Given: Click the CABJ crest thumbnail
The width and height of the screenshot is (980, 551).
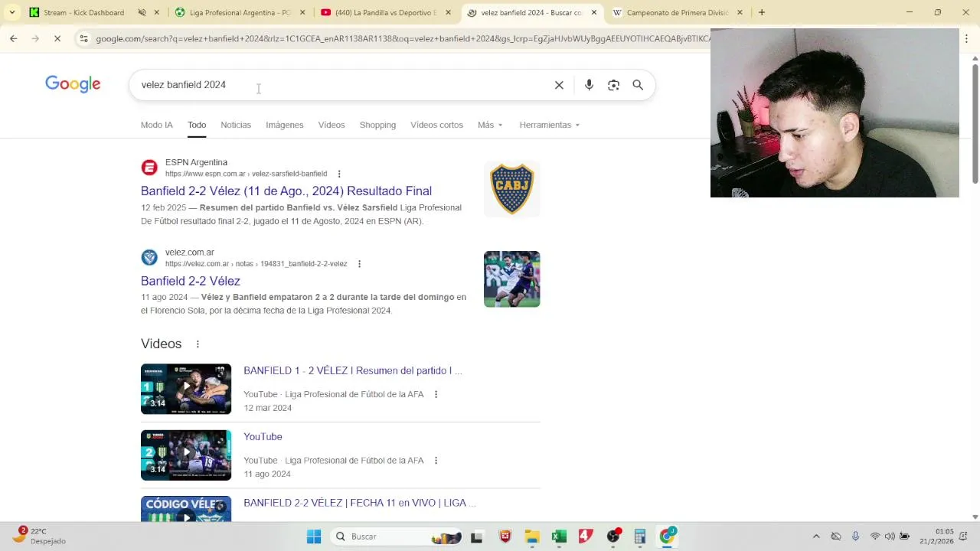Looking at the screenshot, I should (512, 189).
